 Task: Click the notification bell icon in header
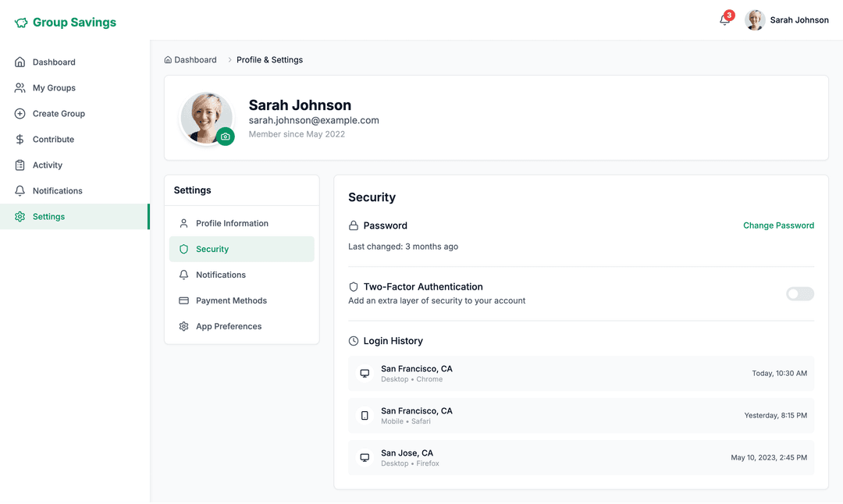724,20
